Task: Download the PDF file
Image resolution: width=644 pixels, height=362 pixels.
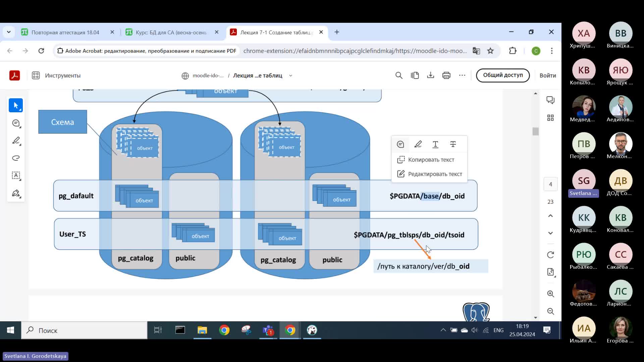Action: point(430,75)
